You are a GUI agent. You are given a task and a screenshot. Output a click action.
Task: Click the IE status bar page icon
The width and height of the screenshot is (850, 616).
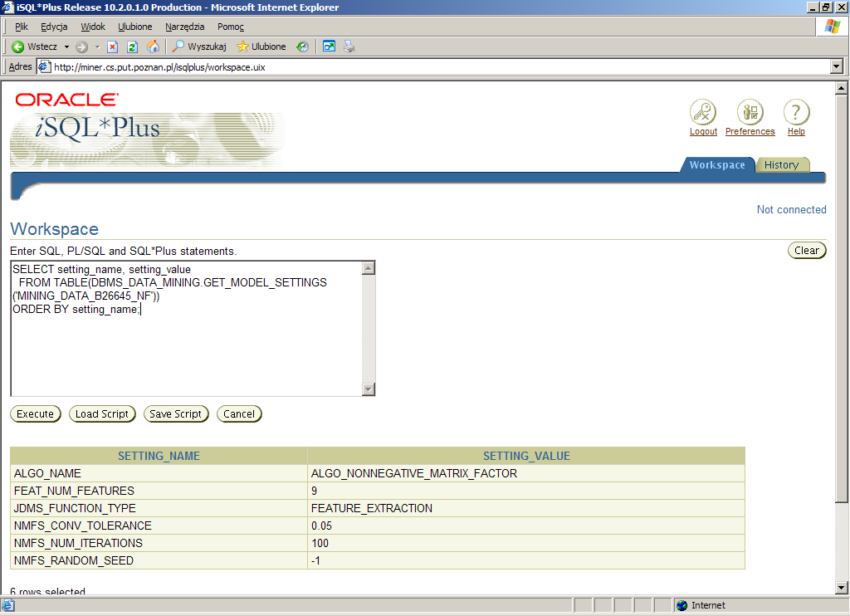(8, 605)
